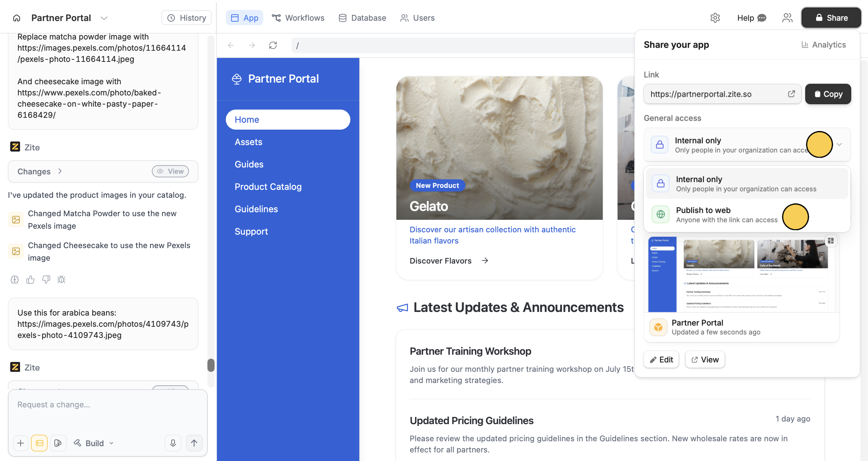868x461 pixels.
Task: Click the send arrow-up icon
Action: (194, 443)
